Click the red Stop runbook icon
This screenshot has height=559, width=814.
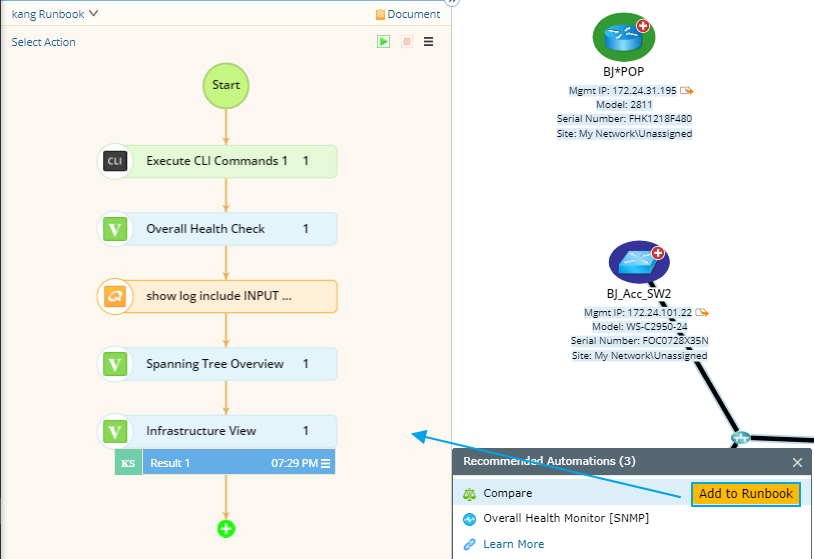[x=407, y=42]
